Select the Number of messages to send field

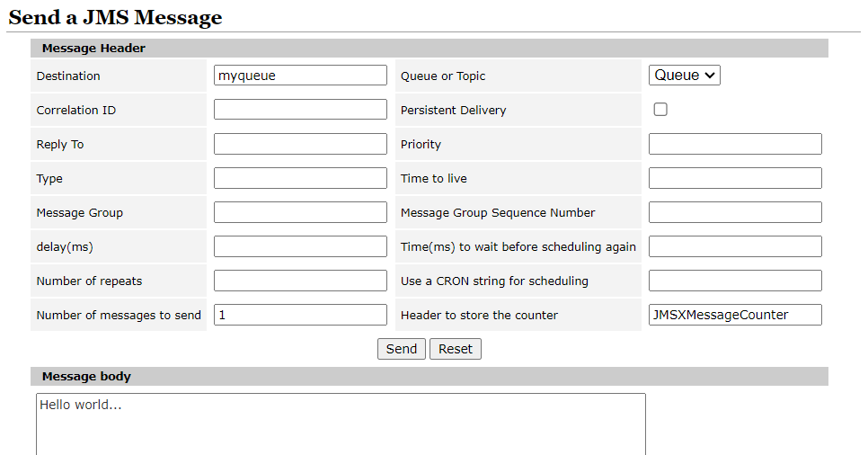pyautogui.click(x=300, y=315)
